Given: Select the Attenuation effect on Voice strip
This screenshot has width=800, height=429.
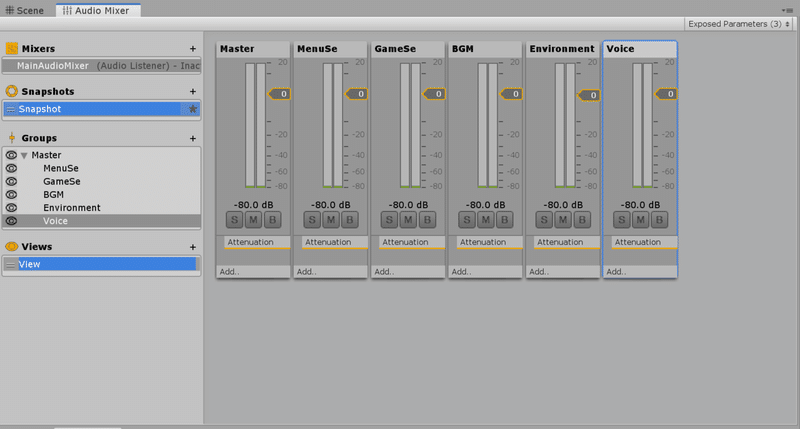Looking at the screenshot, I should click(x=644, y=242).
